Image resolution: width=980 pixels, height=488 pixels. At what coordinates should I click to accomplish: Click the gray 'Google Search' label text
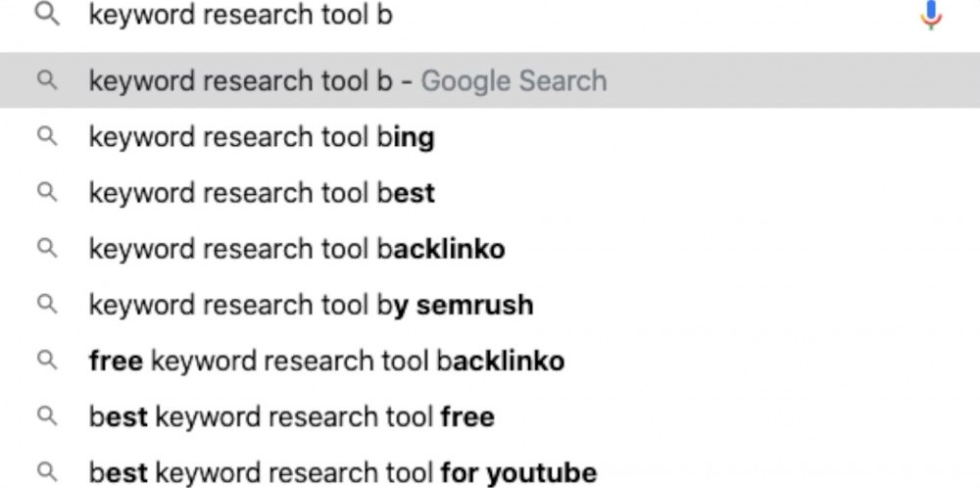coord(514,81)
